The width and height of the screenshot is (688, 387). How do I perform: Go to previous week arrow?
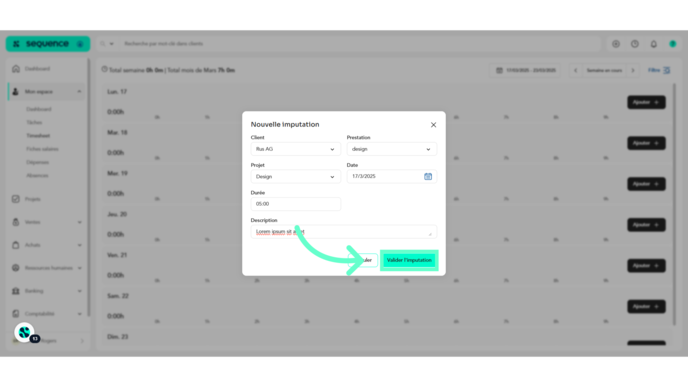pos(576,70)
